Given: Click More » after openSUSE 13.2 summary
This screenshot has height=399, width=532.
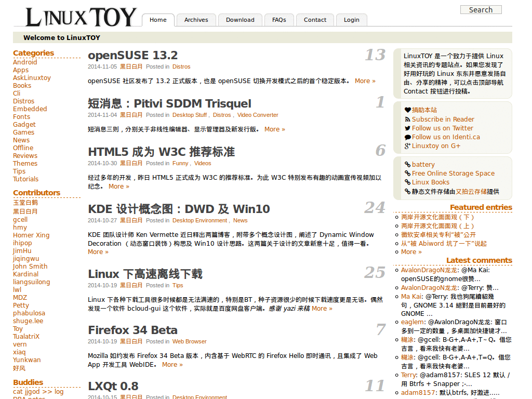Looking at the screenshot, I should (365, 81).
